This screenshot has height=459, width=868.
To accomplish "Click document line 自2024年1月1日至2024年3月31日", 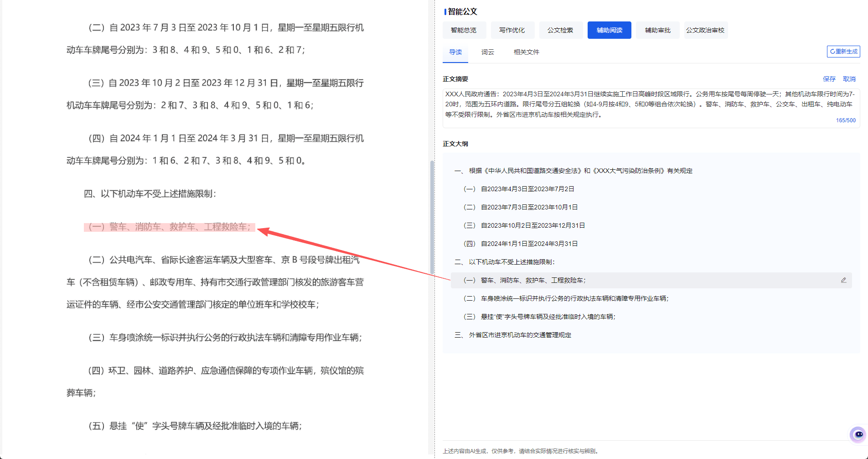I will (215, 149).
